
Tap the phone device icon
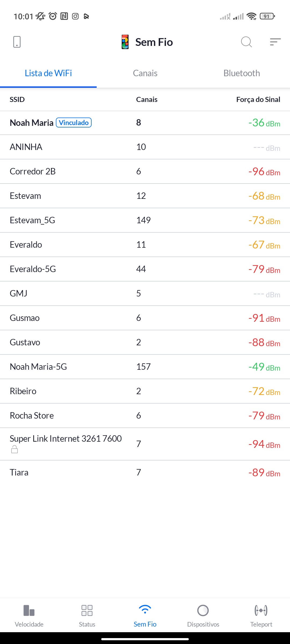tap(17, 42)
